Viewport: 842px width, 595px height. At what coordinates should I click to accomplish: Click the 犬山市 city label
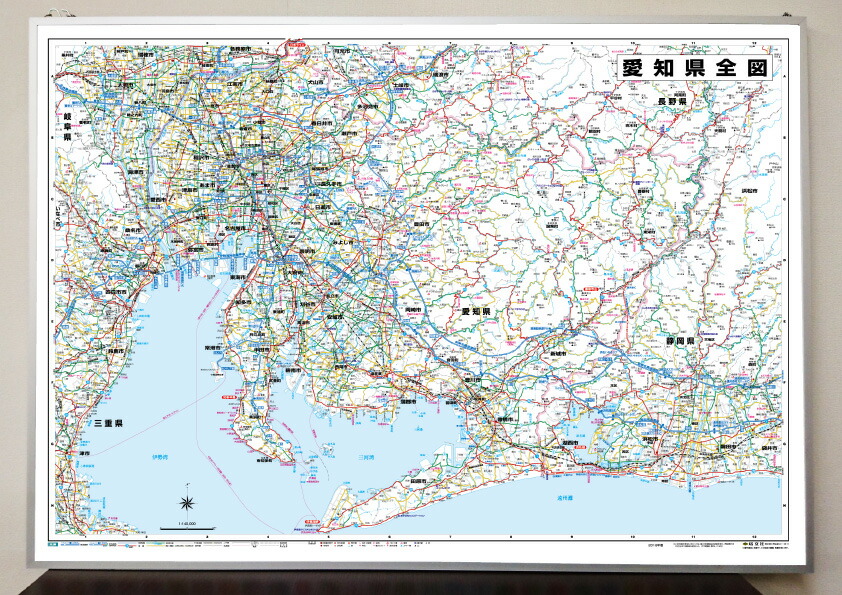pos(315,83)
